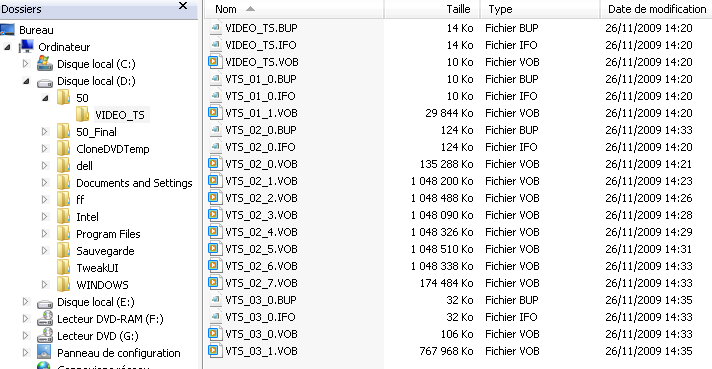This screenshot has width=712, height=369.
Task: Click the VTS_02_3.VOB file icon
Action: tap(215, 215)
